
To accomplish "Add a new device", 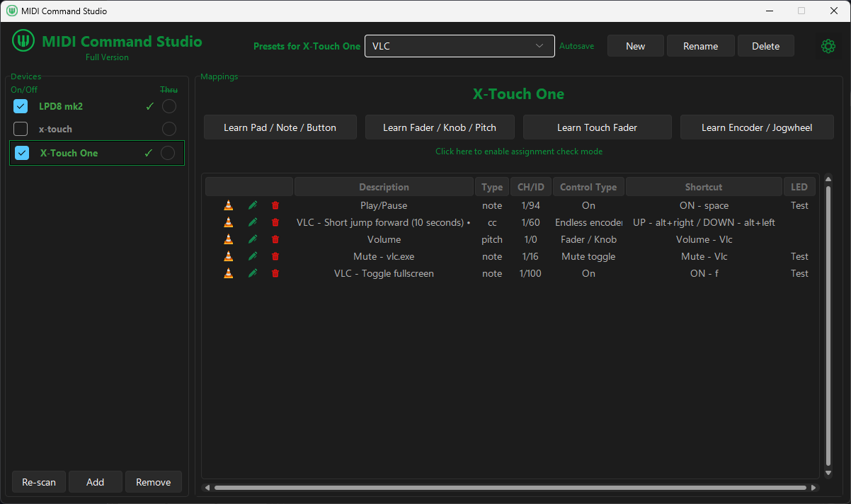I will click(x=96, y=482).
